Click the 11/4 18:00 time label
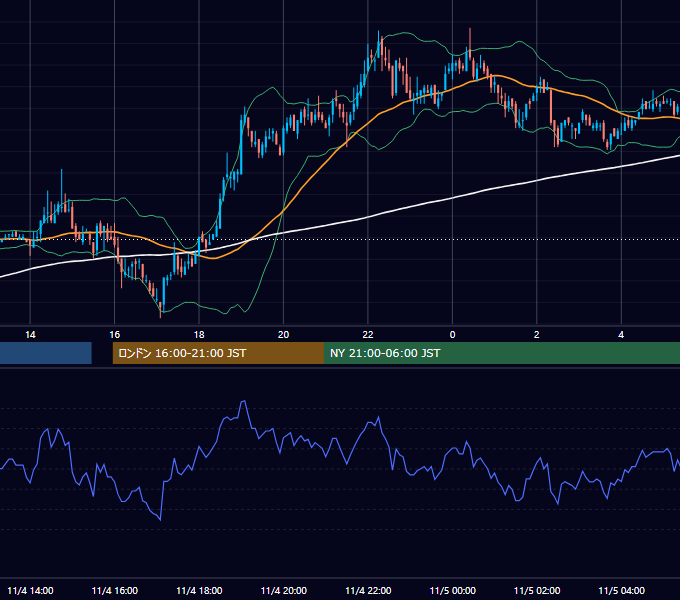 coord(199,590)
